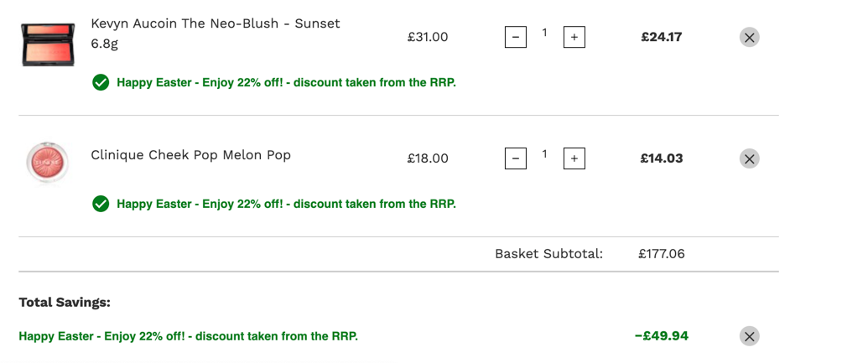Click the Happy Easter discount text in Total Savings
Image resolution: width=868 pixels, height=363 pixels.
click(x=188, y=336)
